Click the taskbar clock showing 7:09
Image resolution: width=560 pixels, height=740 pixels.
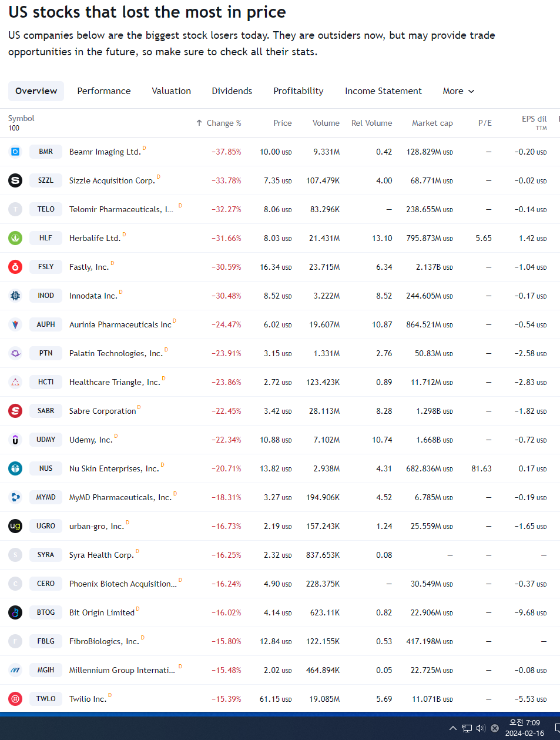coord(525,728)
